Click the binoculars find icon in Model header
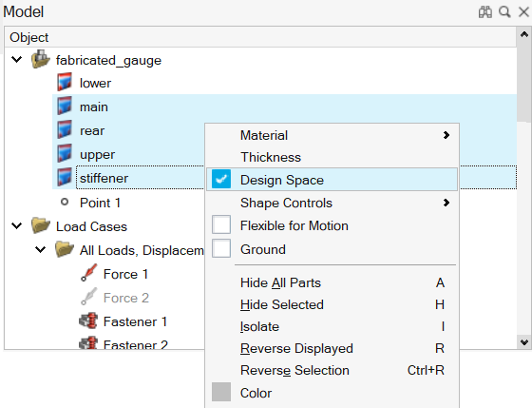This screenshot has height=408, width=532. click(485, 12)
